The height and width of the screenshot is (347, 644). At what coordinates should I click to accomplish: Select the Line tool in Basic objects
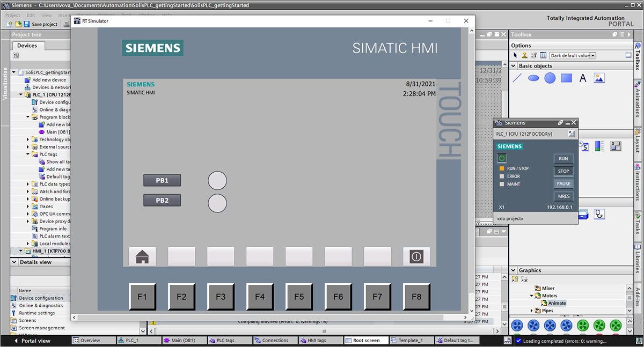coord(517,78)
